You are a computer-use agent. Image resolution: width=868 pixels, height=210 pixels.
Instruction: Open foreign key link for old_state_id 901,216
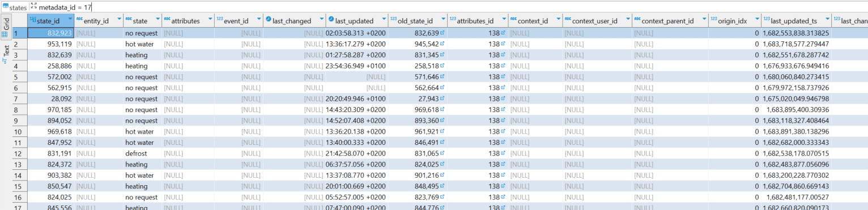tap(442, 175)
